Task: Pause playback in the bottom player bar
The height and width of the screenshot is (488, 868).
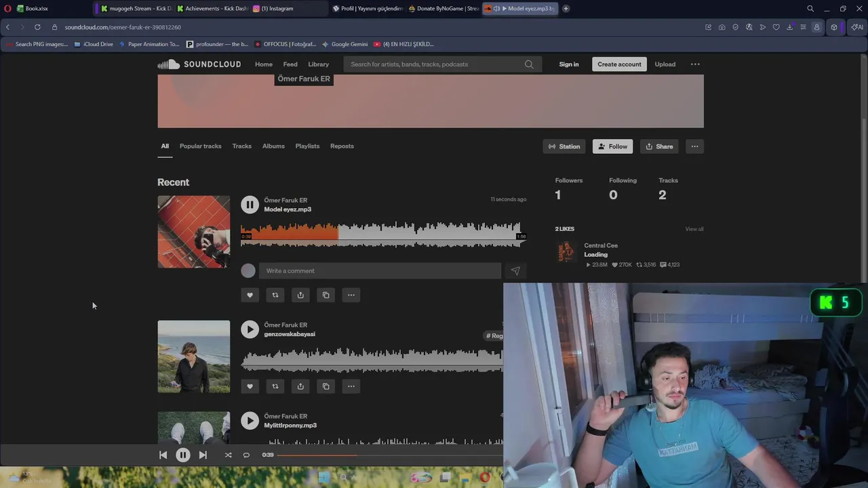Action: 183,455
